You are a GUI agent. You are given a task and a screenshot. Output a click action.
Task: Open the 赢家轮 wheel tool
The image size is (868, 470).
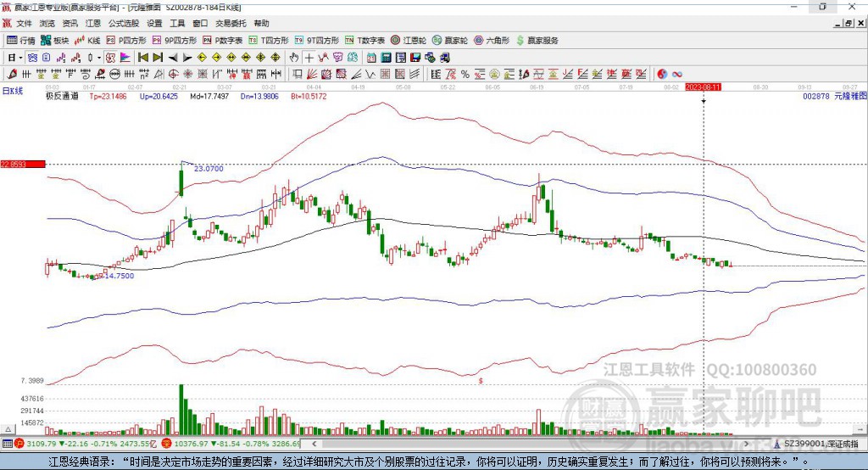tap(450, 41)
